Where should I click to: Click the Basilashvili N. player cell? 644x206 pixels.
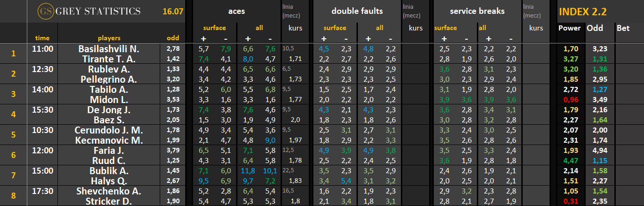click(x=109, y=48)
